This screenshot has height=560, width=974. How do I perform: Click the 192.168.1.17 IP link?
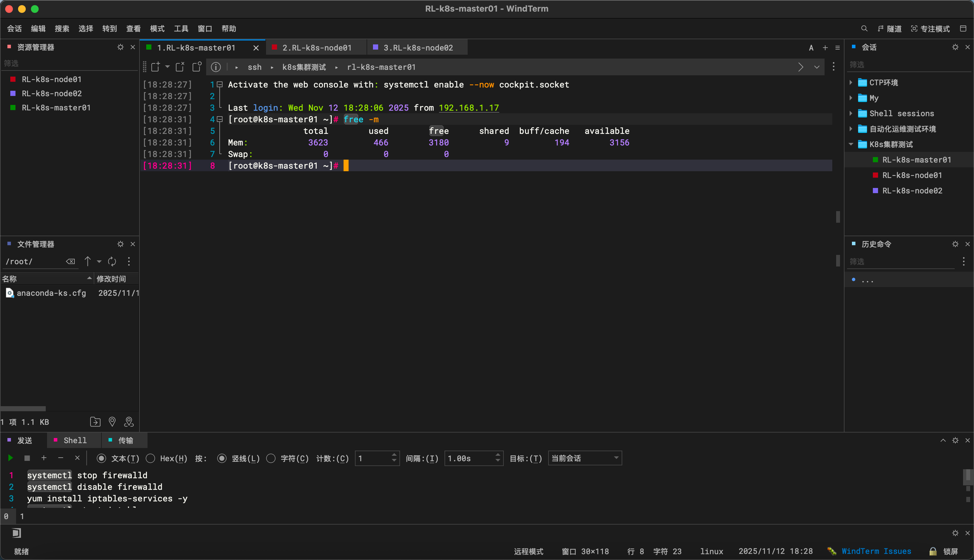[x=469, y=108]
